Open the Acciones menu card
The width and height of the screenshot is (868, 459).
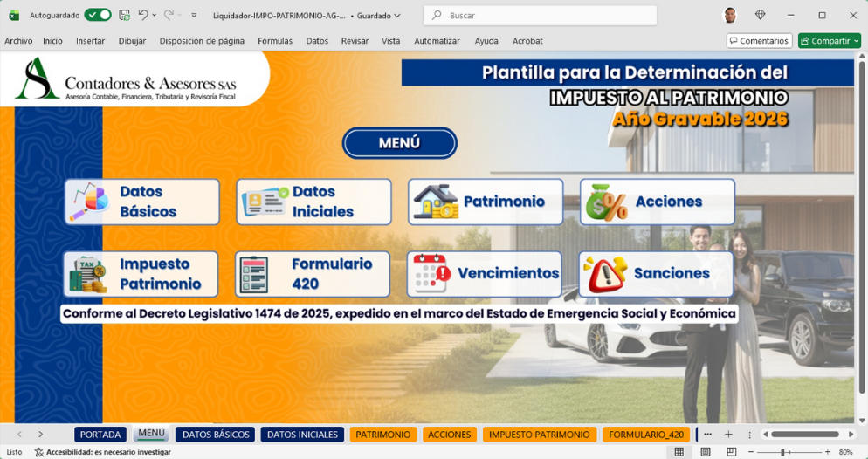[x=657, y=202]
